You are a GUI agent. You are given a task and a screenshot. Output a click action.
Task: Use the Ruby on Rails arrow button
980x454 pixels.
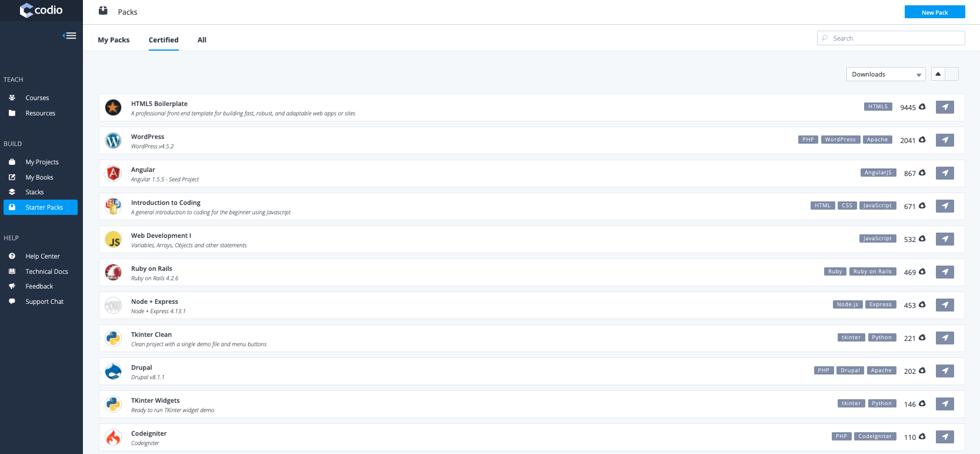[x=945, y=272]
